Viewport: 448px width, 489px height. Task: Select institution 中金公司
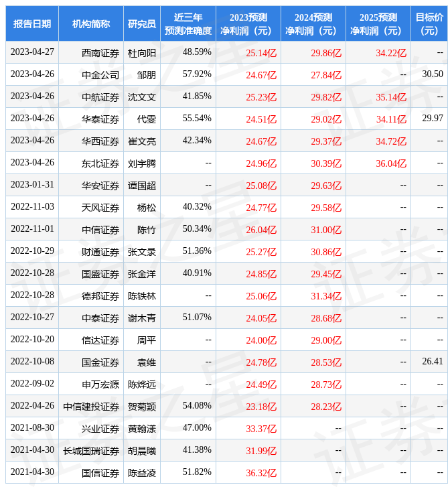100,75
